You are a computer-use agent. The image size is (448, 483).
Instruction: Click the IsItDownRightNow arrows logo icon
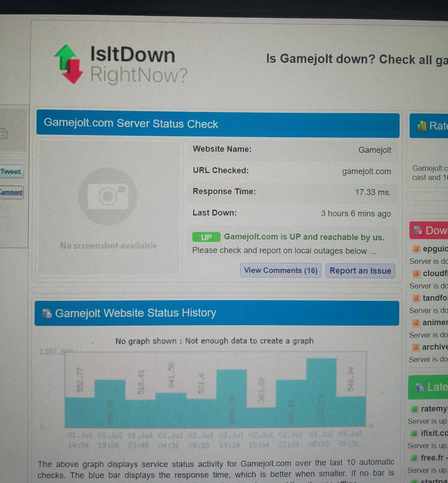click(x=69, y=64)
